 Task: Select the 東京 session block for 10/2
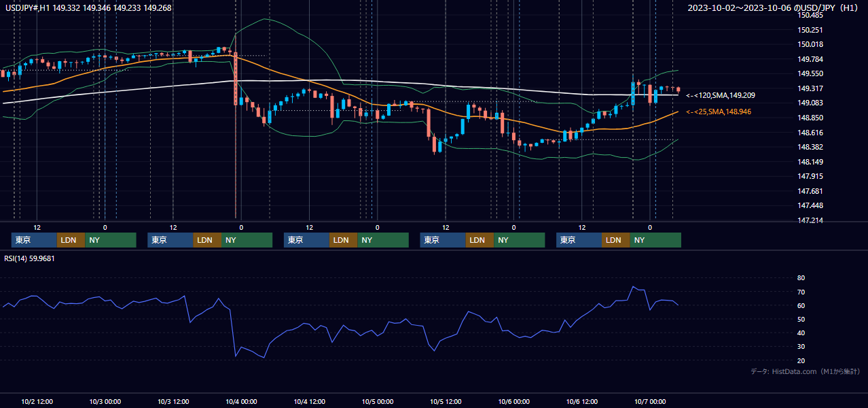(x=34, y=240)
